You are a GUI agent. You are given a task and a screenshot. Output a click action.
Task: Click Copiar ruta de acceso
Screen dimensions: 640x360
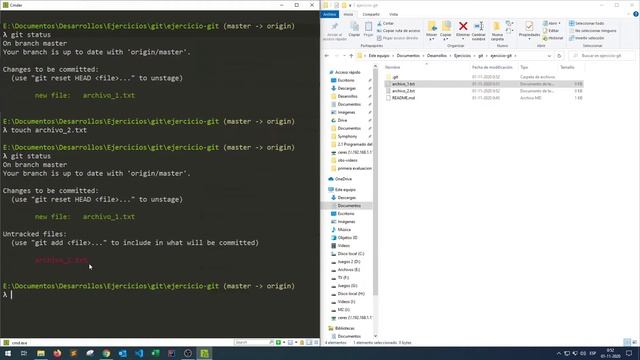point(398,31)
